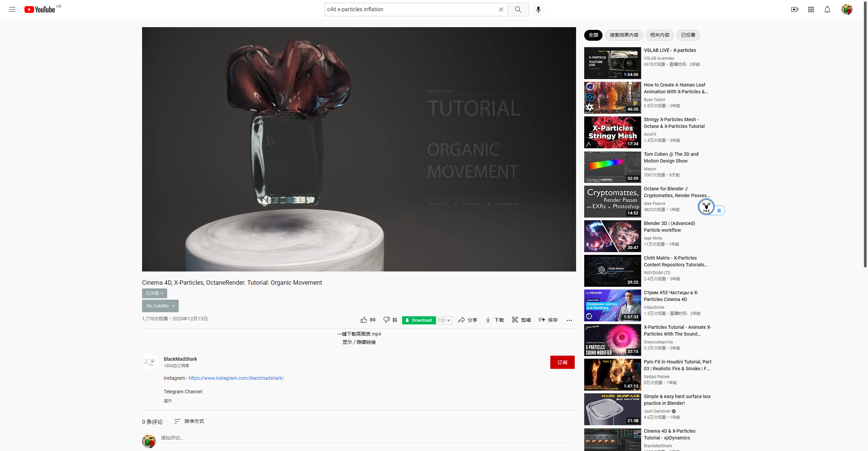Click the green Download button

point(419,320)
